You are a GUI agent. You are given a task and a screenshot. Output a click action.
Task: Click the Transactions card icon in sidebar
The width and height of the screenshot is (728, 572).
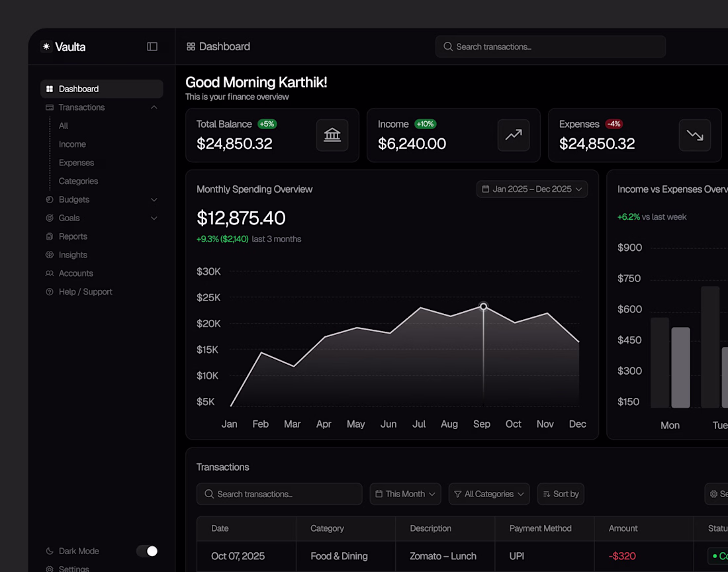[50, 107]
